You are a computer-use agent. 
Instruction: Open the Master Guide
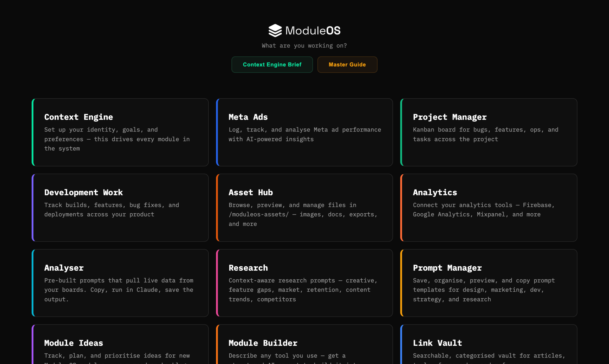coord(347,64)
